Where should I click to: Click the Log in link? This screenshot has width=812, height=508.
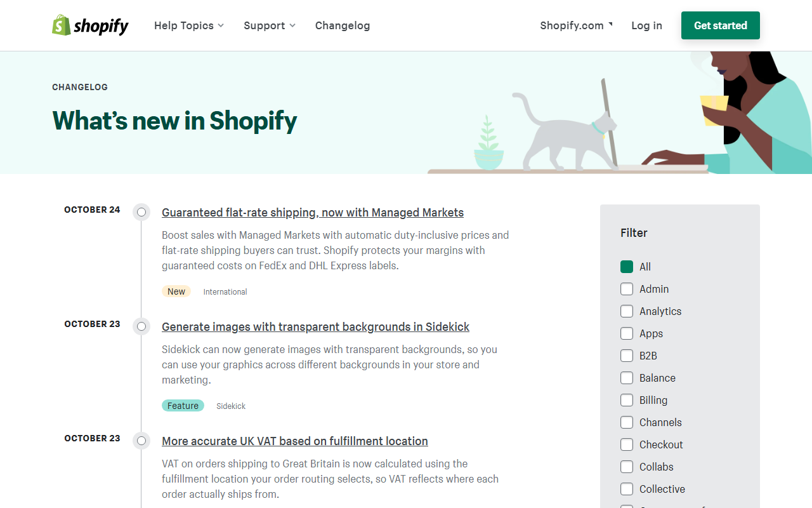pyautogui.click(x=646, y=25)
